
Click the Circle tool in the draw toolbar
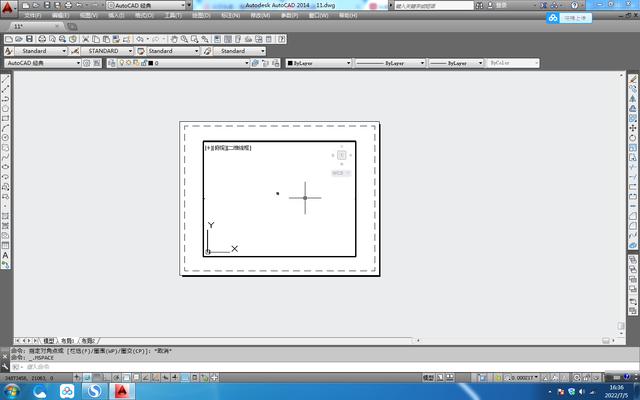click(6, 138)
